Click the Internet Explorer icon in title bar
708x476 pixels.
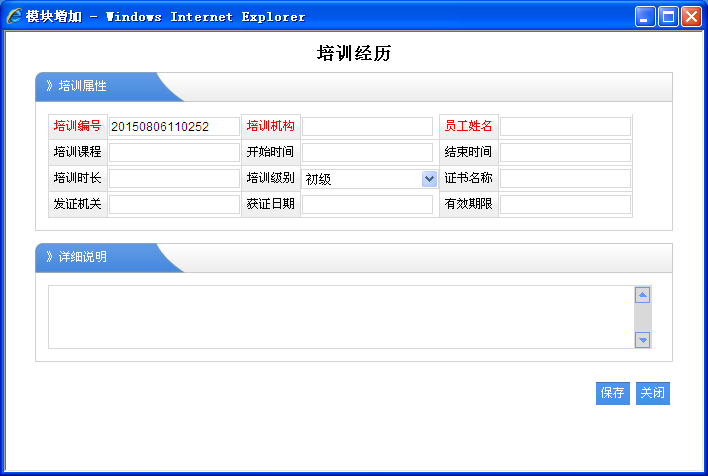coord(14,16)
